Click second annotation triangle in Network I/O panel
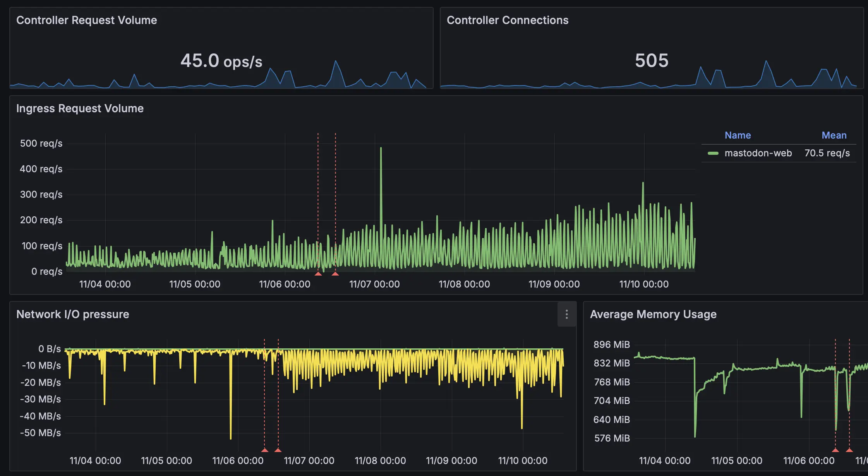 [x=278, y=450]
